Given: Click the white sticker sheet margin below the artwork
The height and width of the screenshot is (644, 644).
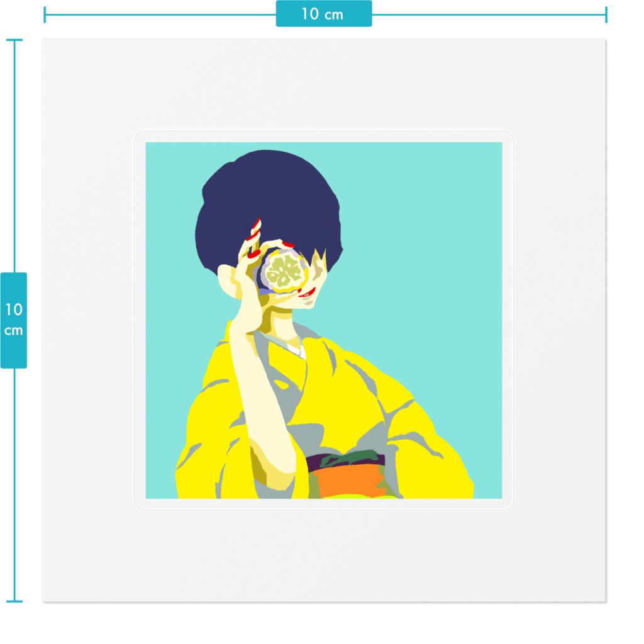Looking at the screenshot, I should [x=324, y=557].
